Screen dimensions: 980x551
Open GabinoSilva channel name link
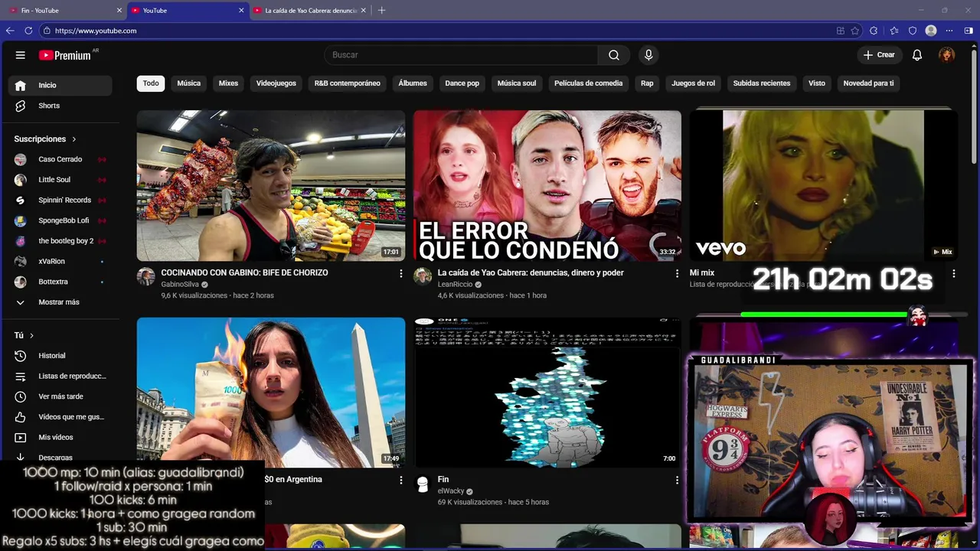(x=180, y=284)
